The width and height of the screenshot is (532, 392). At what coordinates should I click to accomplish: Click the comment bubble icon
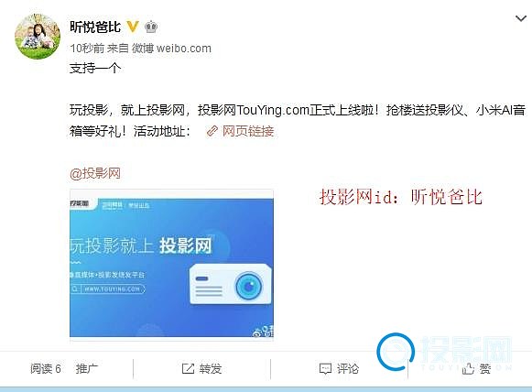[x=325, y=369]
